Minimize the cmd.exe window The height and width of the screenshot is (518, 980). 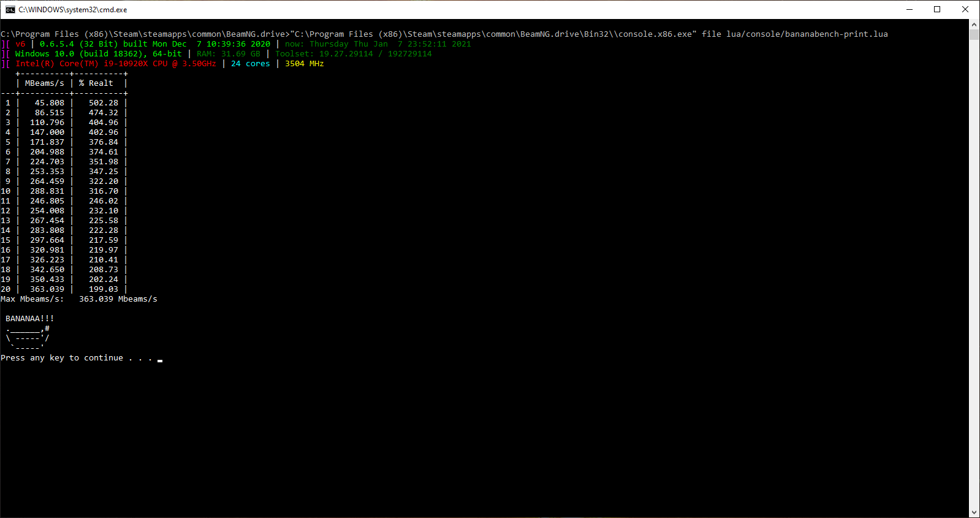910,9
